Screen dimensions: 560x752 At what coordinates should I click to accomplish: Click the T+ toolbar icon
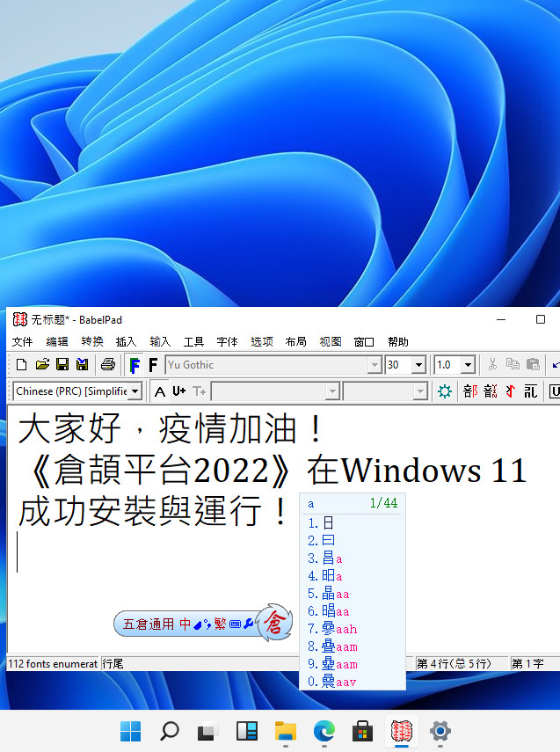(199, 391)
